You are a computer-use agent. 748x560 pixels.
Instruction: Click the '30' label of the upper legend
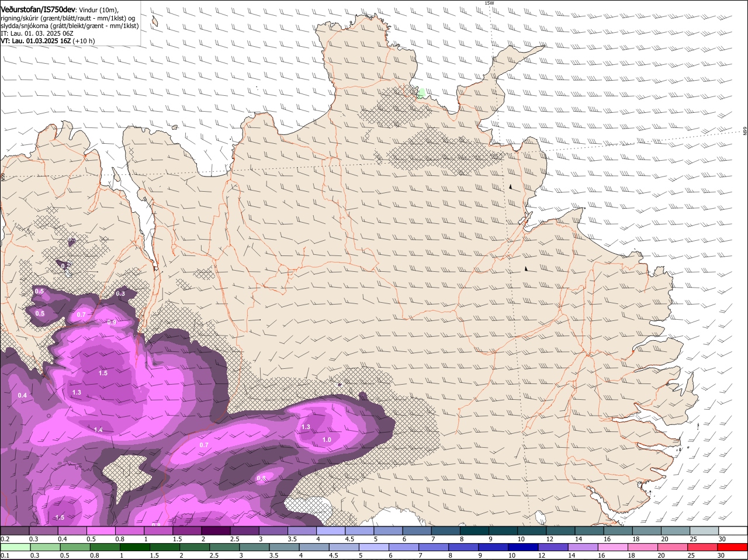point(722,539)
